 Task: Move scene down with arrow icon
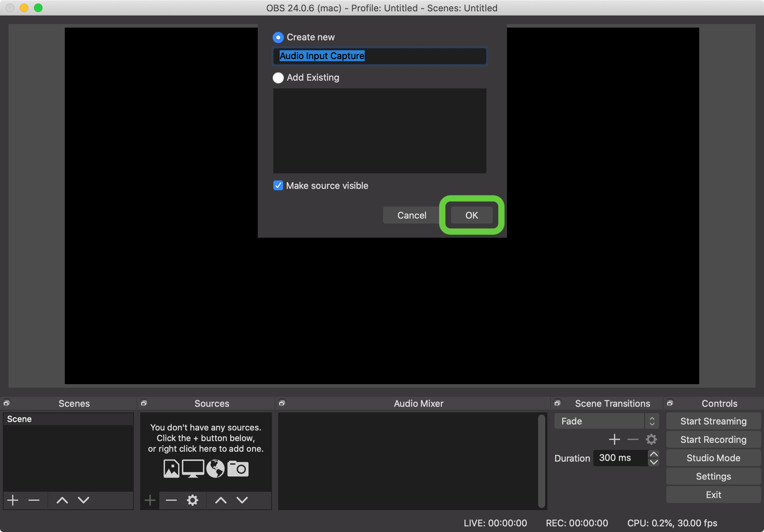coord(84,500)
